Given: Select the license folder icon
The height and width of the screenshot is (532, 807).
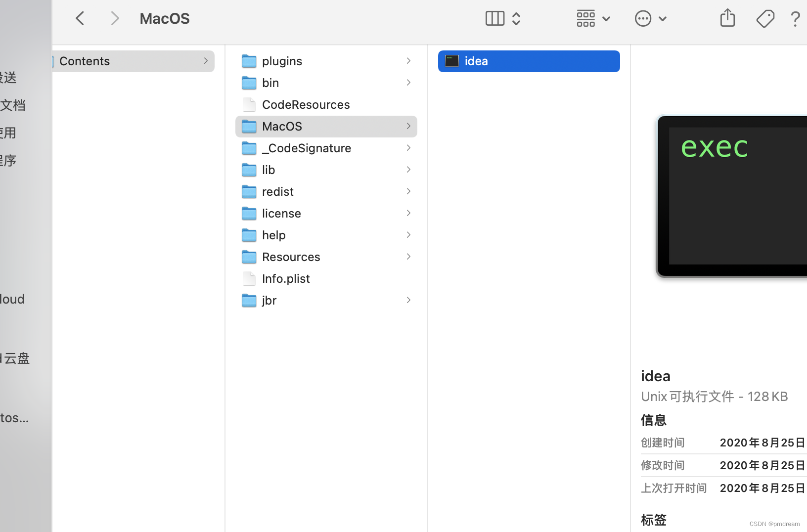Looking at the screenshot, I should click(x=249, y=213).
